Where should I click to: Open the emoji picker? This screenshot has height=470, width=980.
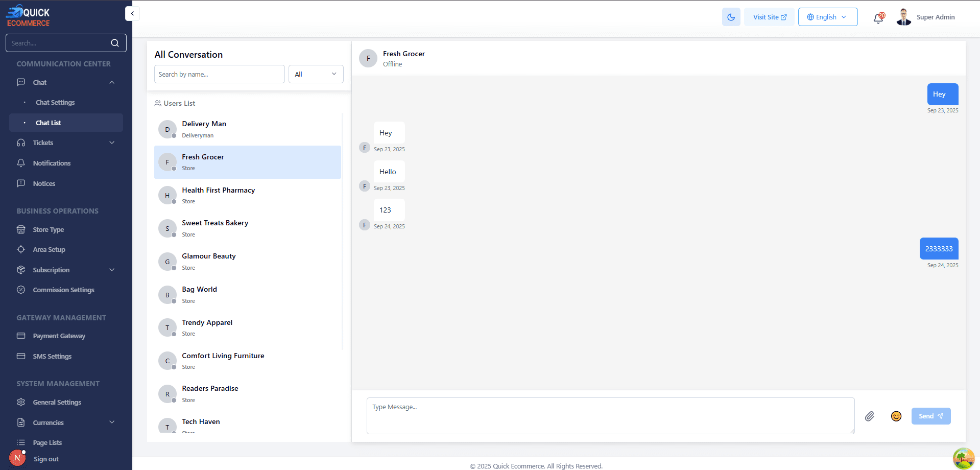coord(896,416)
